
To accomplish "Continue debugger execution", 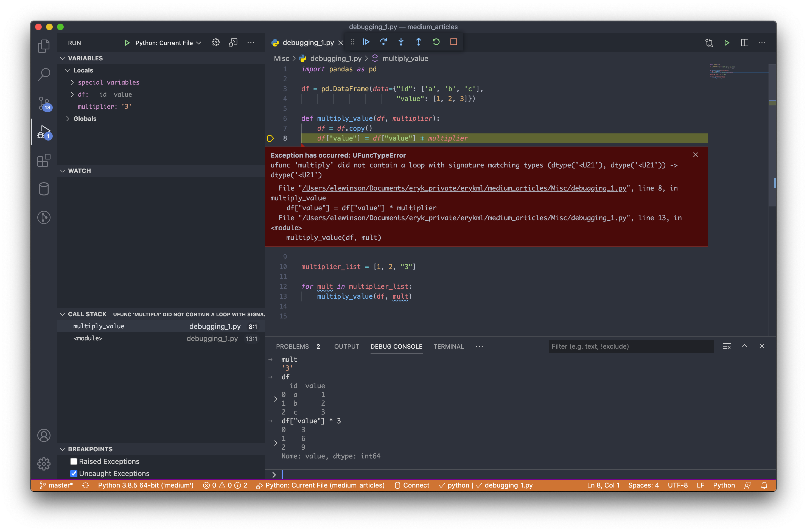I will [366, 42].
